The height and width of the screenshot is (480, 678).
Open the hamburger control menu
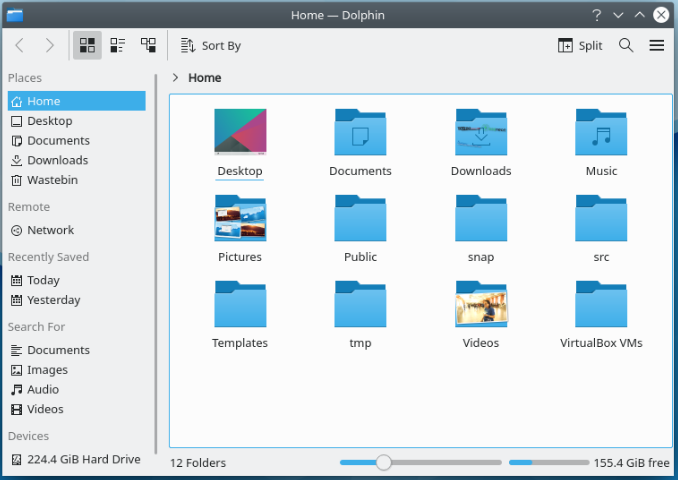point(657,45)
